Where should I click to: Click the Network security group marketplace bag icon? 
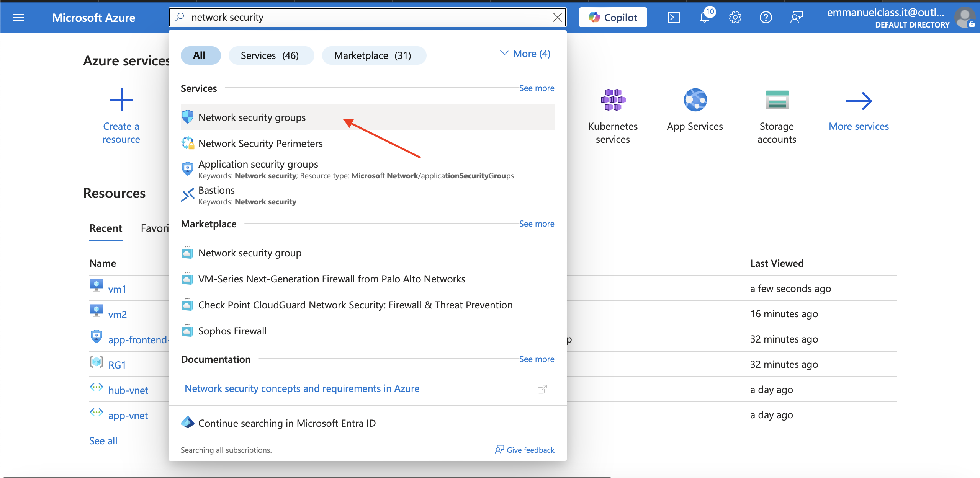tap(187, 253)
